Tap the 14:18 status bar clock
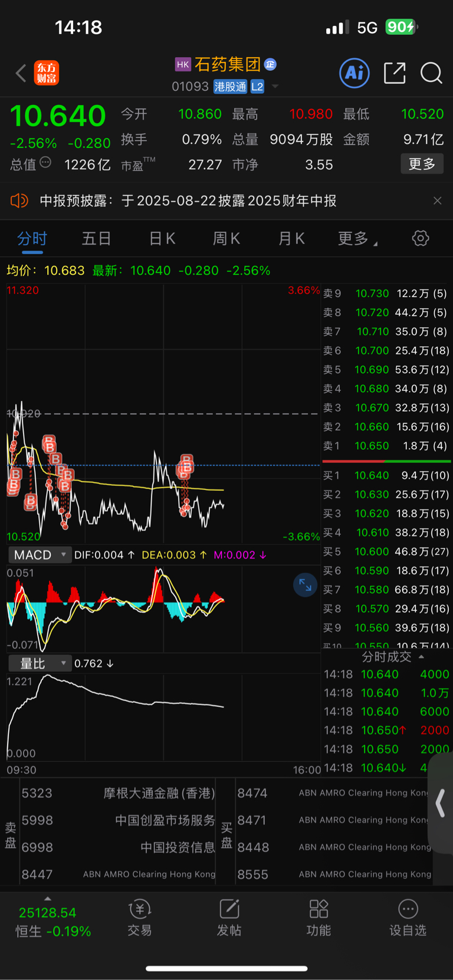Viewport: 453px width, 980px height. tap(78, 27)
